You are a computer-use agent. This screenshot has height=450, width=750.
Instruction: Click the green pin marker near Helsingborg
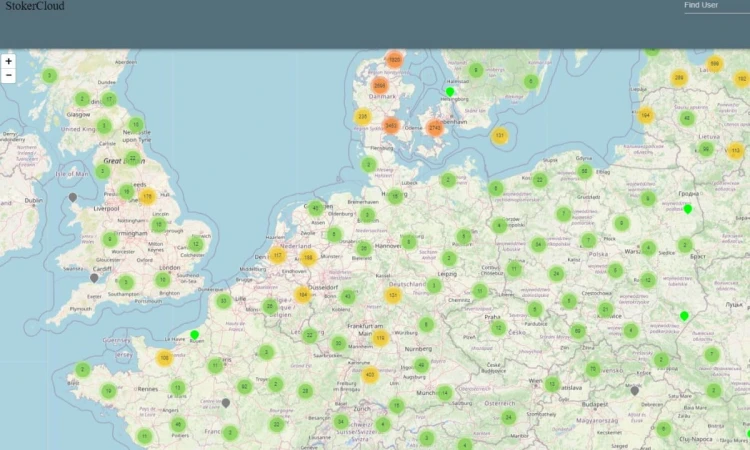point(450,91)
